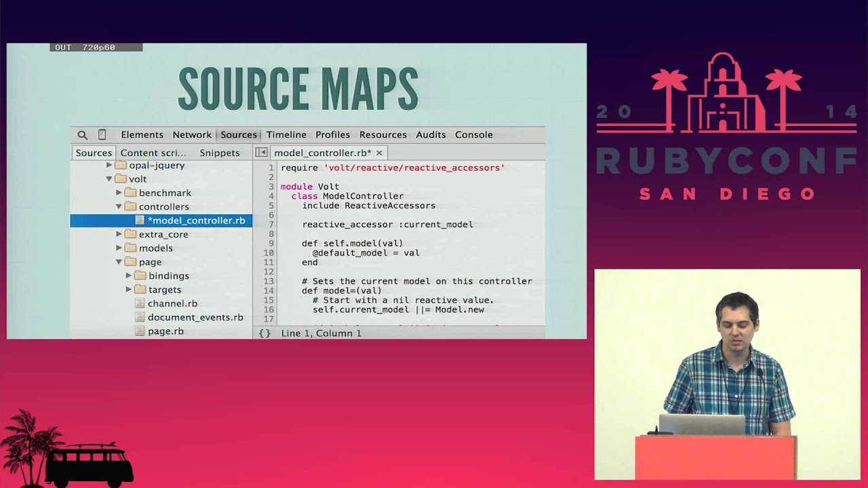Expand the extra_core folder arrow
Viewport: 868px width, 488px height.
(119, 235)
